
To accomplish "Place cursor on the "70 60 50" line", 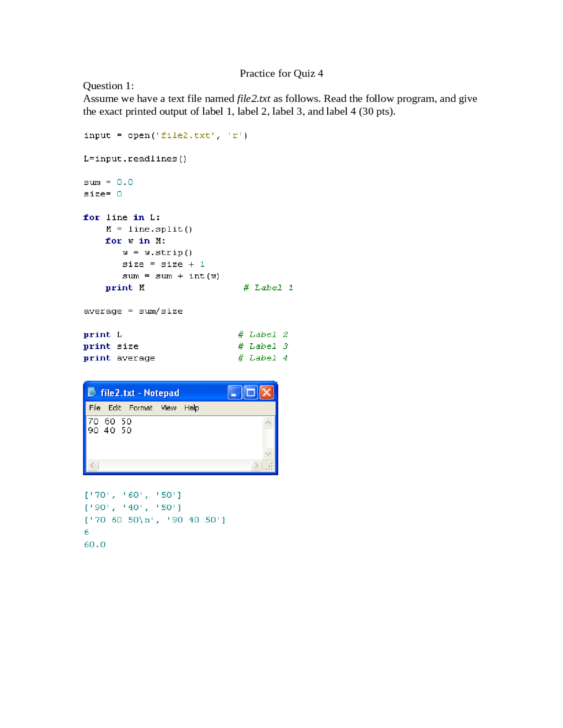I will (110, 421).
